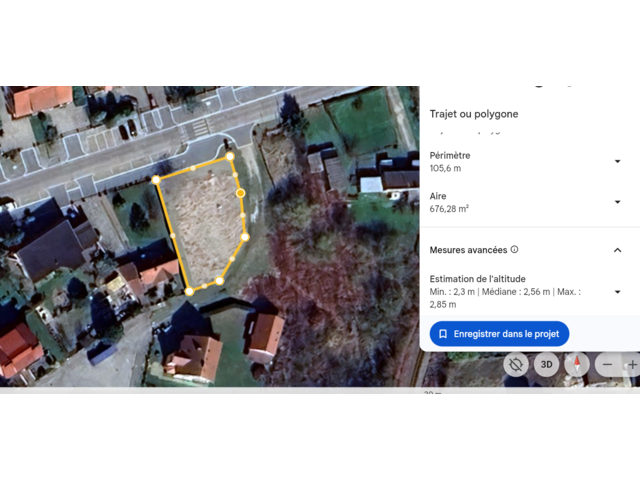Click the info icon beside Mesures avancées

514,249
